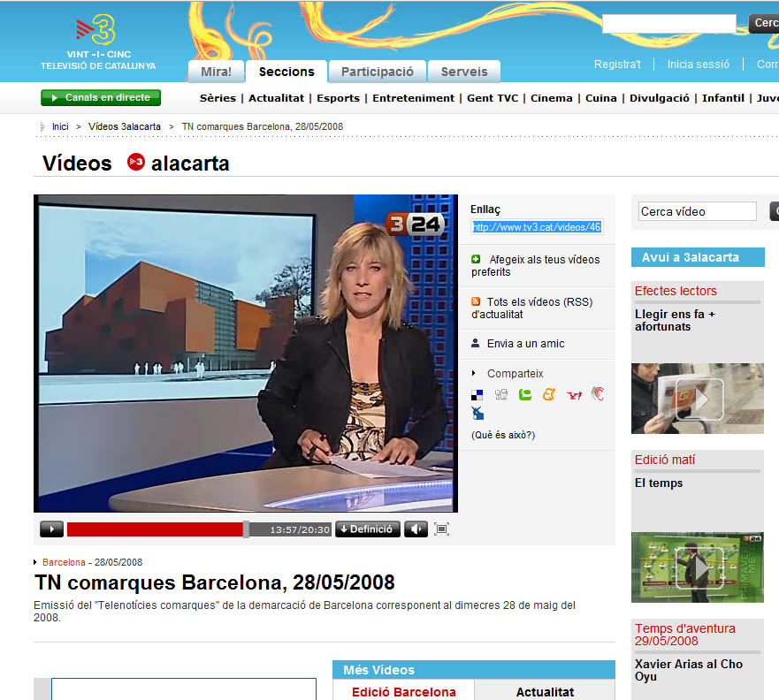Click the Canals en directe button
Image resolution: width=779 pixels, height=700 pixels.
tap(101, 98)
